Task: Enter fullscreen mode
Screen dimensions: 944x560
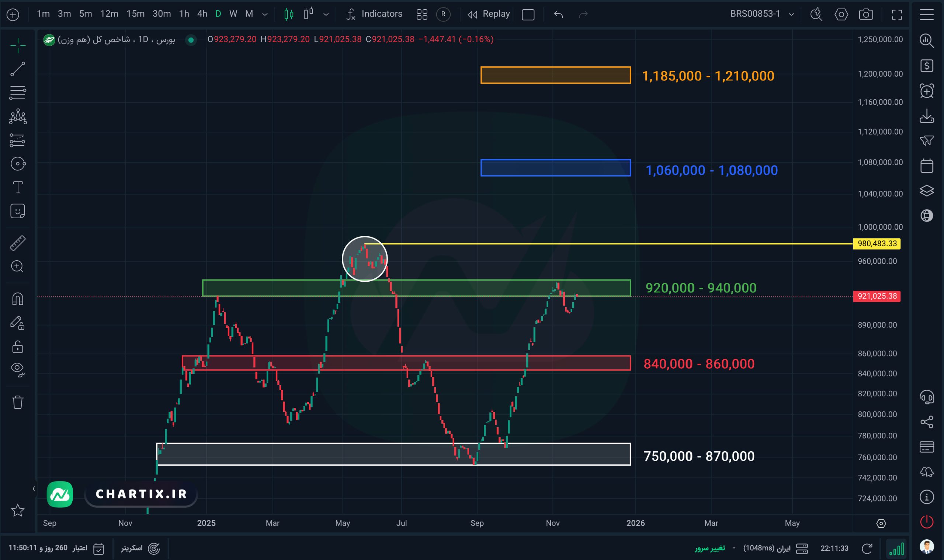Action: 897,14
